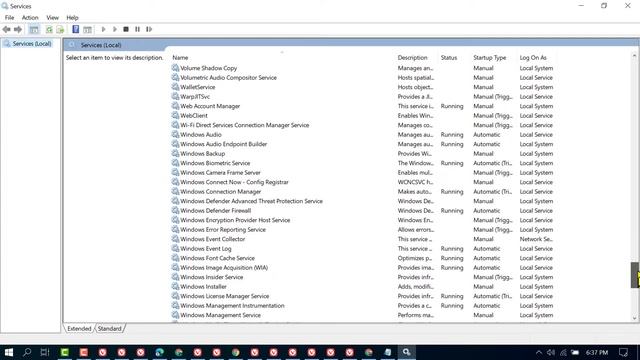Open the Action menu

click(x=30, y=18)
